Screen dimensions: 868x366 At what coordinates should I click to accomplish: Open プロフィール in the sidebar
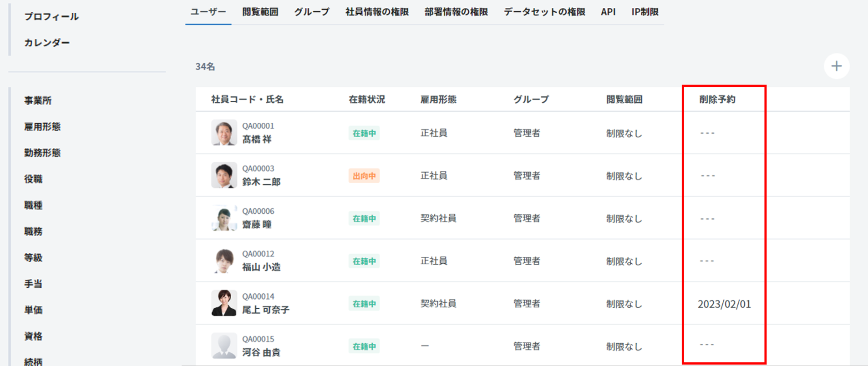(x=51, y=17)
